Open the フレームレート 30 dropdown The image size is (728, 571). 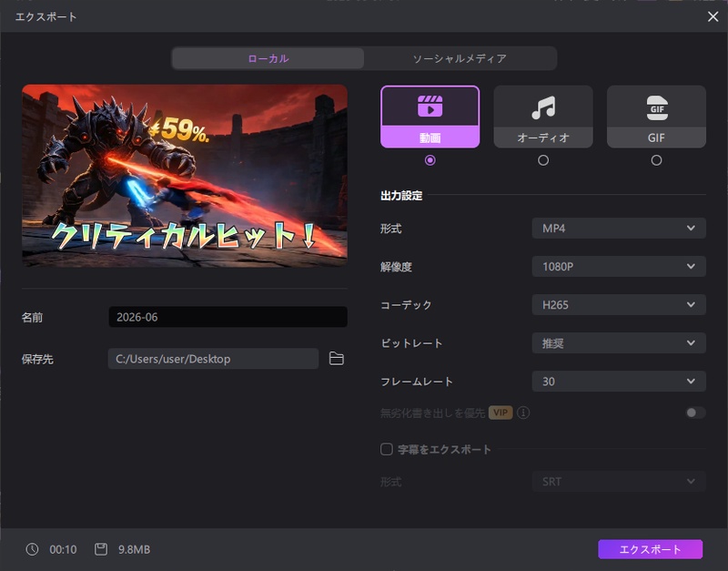point(619,382)
